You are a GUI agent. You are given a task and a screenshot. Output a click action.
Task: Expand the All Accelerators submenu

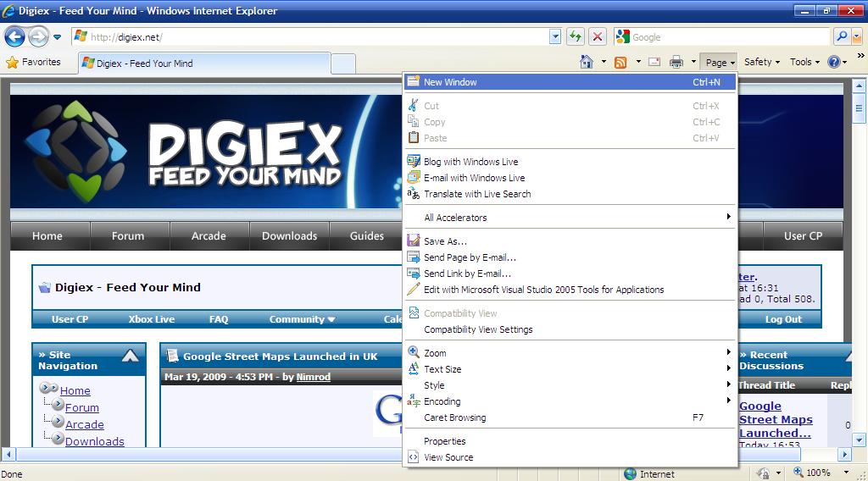[x=570, y=218]
